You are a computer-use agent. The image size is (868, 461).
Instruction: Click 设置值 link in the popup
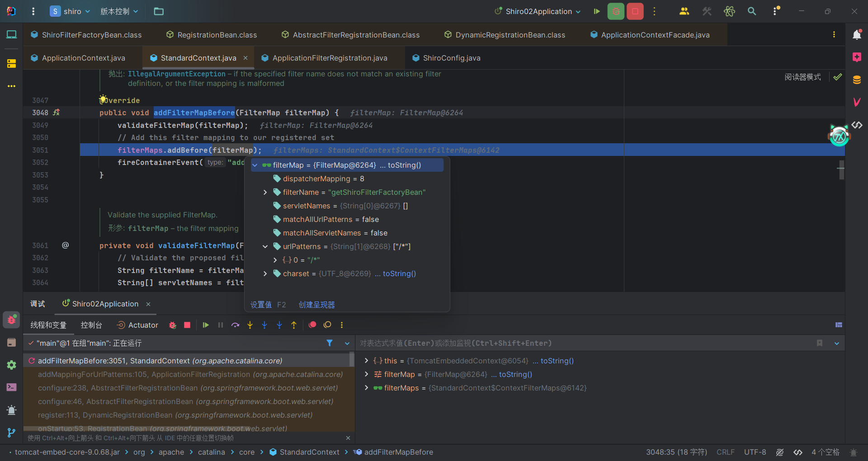coord(261,305)
